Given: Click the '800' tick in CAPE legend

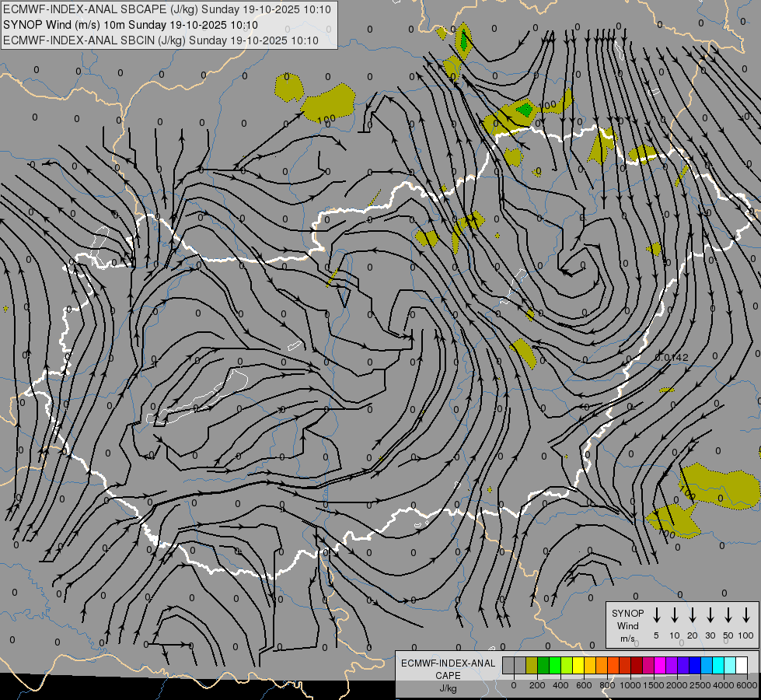Looking at the screenshot, I should pos(607,685).
